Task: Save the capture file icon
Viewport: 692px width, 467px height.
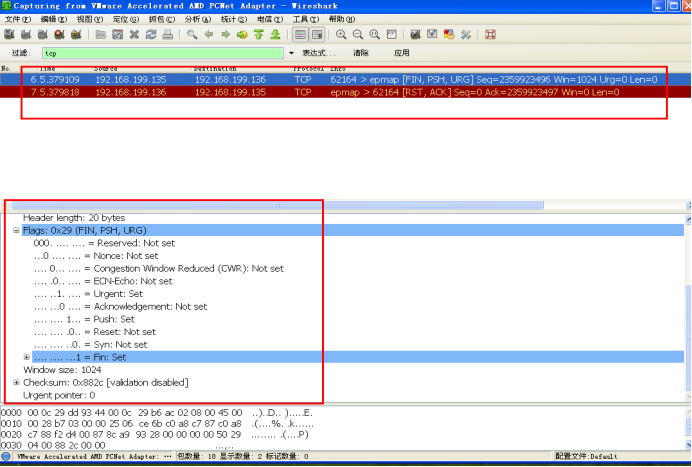Action: coord(117,34)
